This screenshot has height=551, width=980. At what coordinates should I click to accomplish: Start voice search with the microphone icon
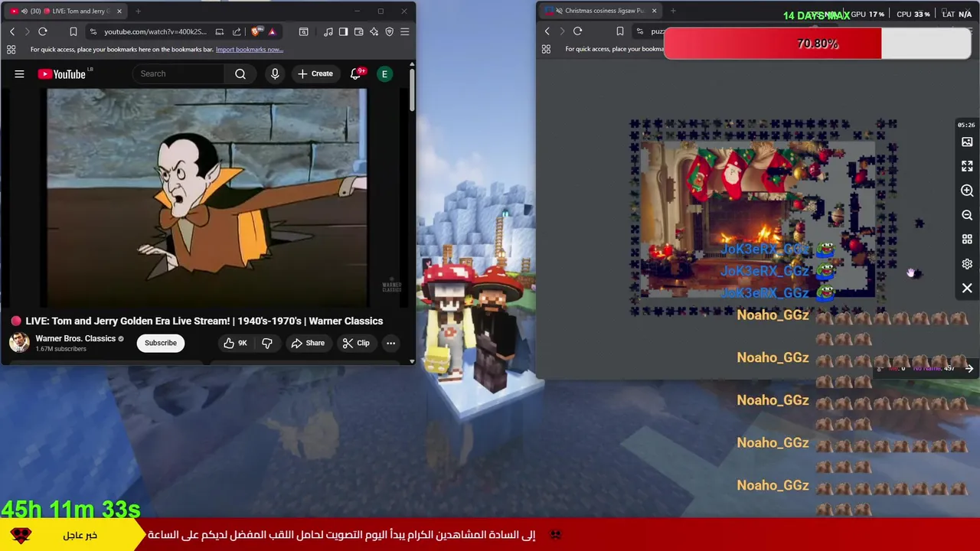275,74
